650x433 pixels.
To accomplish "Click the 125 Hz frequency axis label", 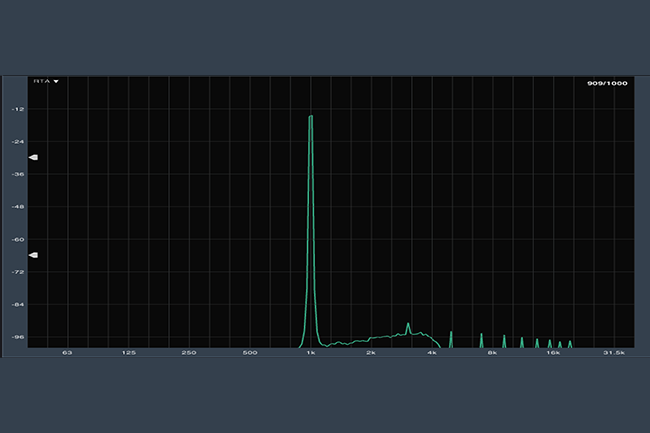I will pos(128,353).
